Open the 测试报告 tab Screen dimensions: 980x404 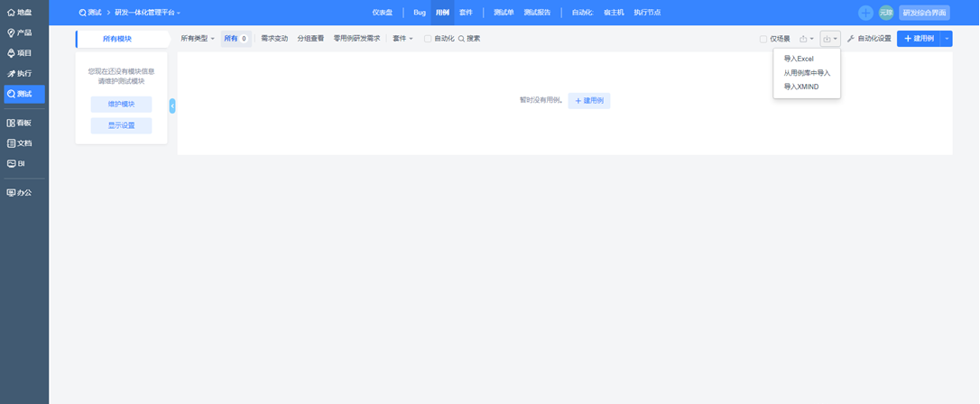(x=537, y=13)
